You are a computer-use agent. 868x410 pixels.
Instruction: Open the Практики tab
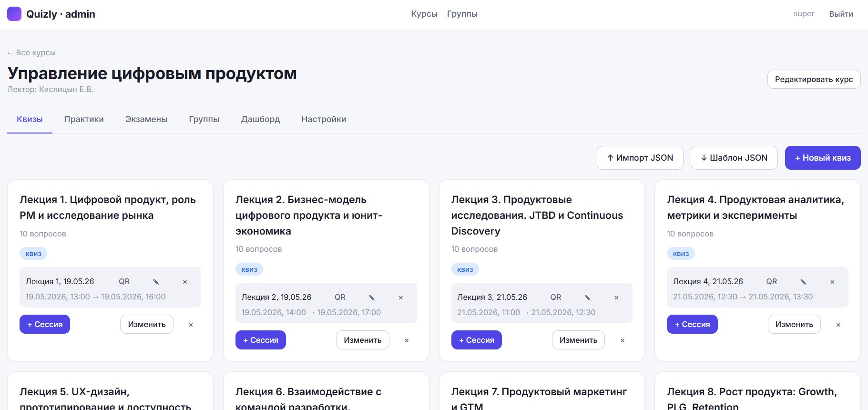(84, 119)
